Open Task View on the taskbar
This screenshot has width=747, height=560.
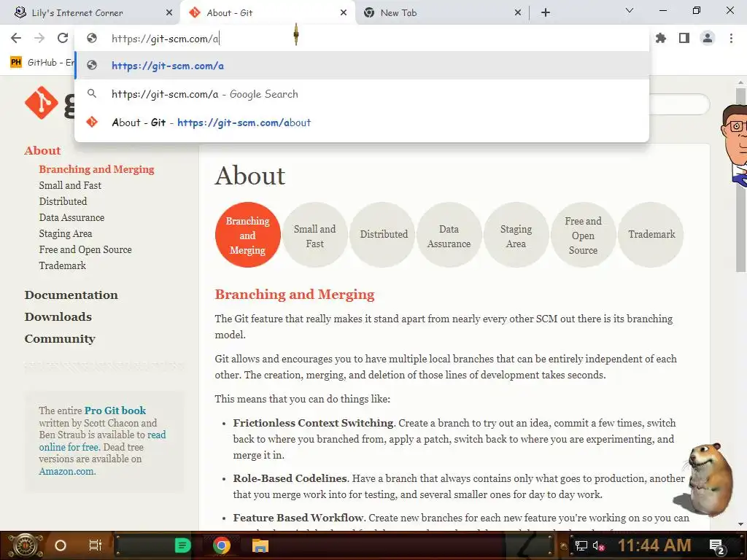pos(96,545)
